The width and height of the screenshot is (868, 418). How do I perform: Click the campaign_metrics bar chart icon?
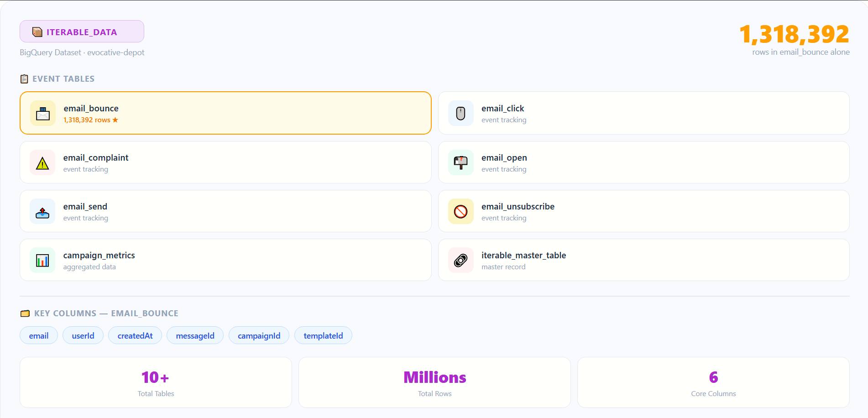tap(42, 260)
